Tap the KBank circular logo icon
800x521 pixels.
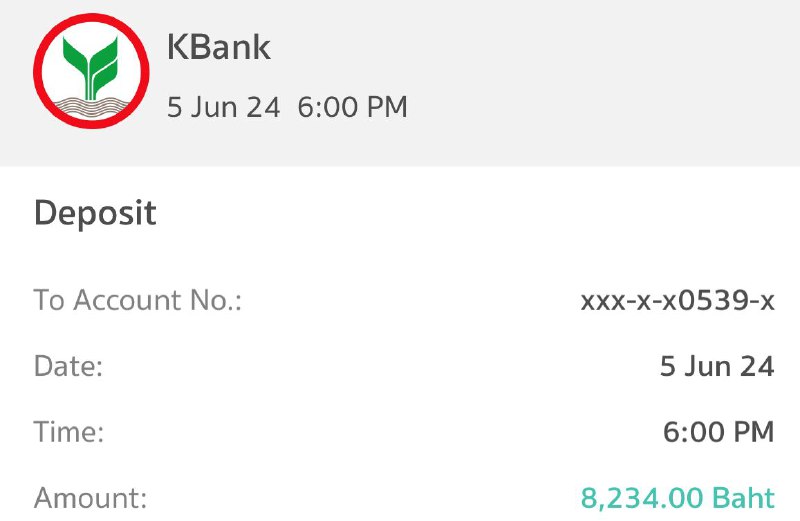(x=91, y=71)
